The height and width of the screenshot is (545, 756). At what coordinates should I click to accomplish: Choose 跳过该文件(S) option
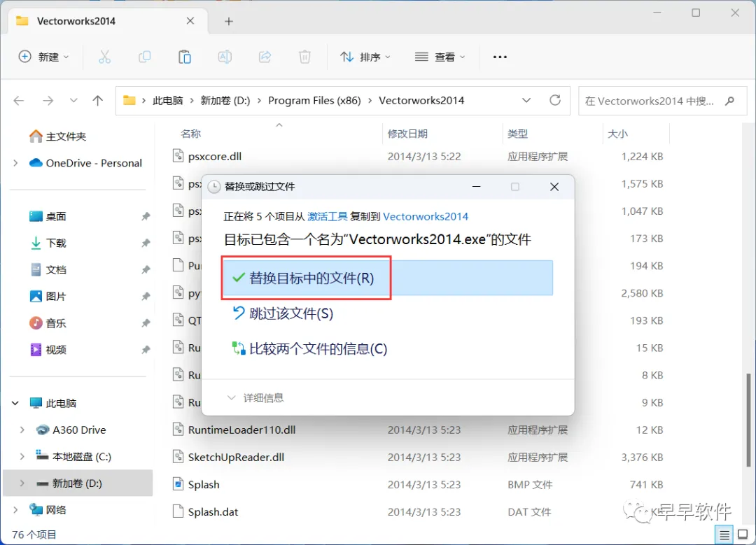coord(283,313)
